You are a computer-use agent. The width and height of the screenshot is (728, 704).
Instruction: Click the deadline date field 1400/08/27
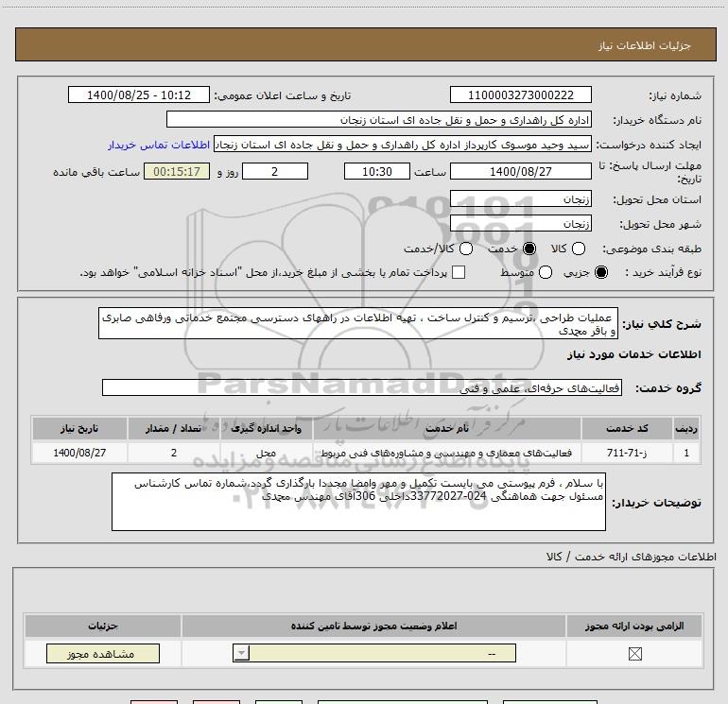pos(520,171)
